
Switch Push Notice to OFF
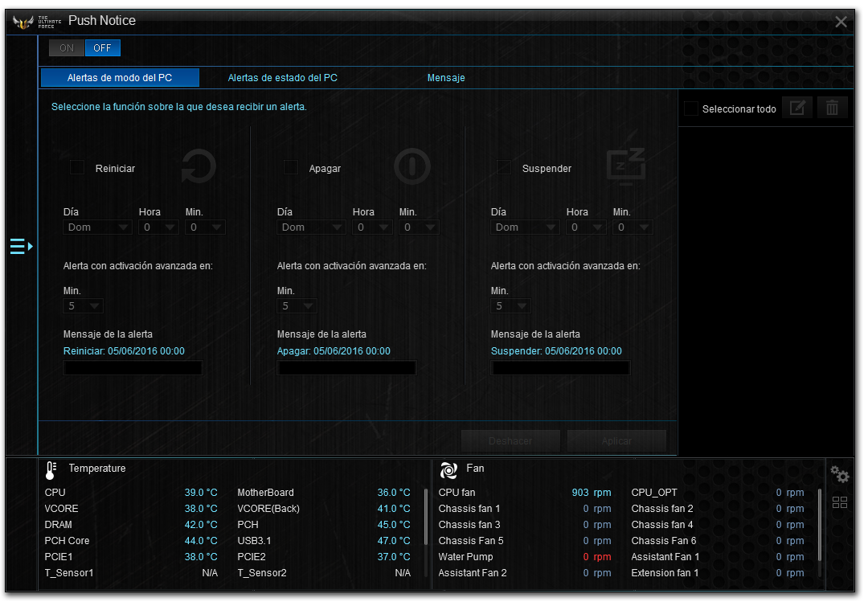[x=102, y=48]
